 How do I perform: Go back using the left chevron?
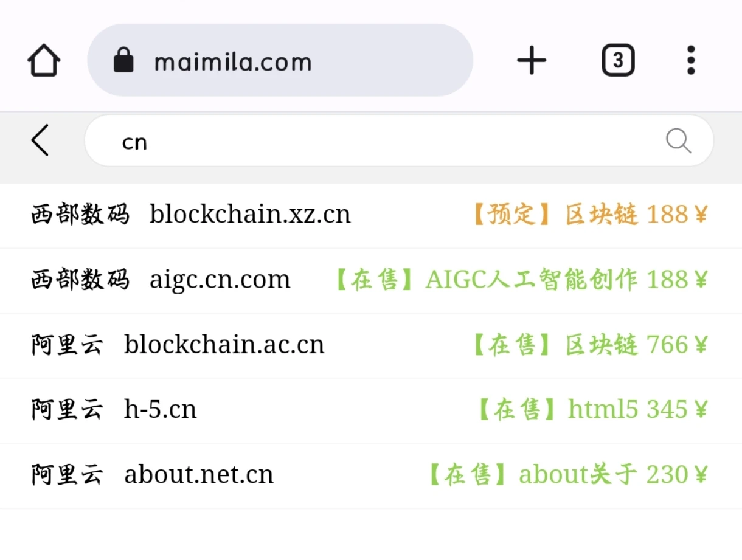click(x=40, y=140)
